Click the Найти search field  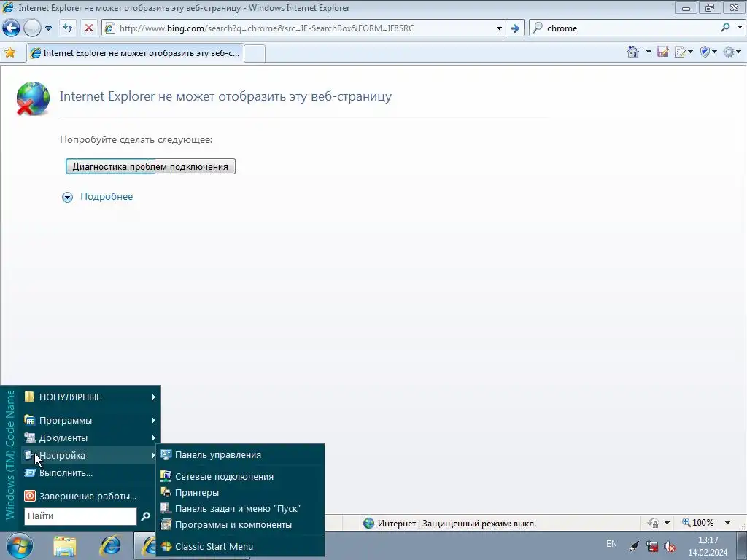pyautogui.click(x=80, y=516)
